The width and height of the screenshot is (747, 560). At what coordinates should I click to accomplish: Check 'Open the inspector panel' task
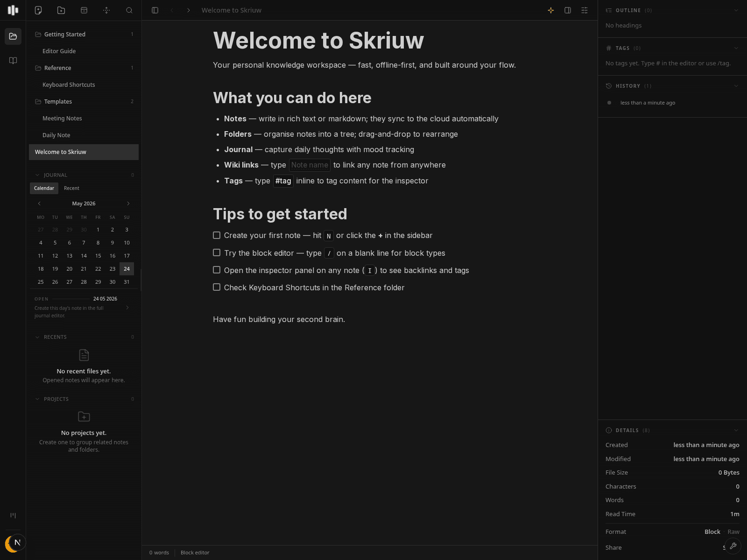[217, 270]
